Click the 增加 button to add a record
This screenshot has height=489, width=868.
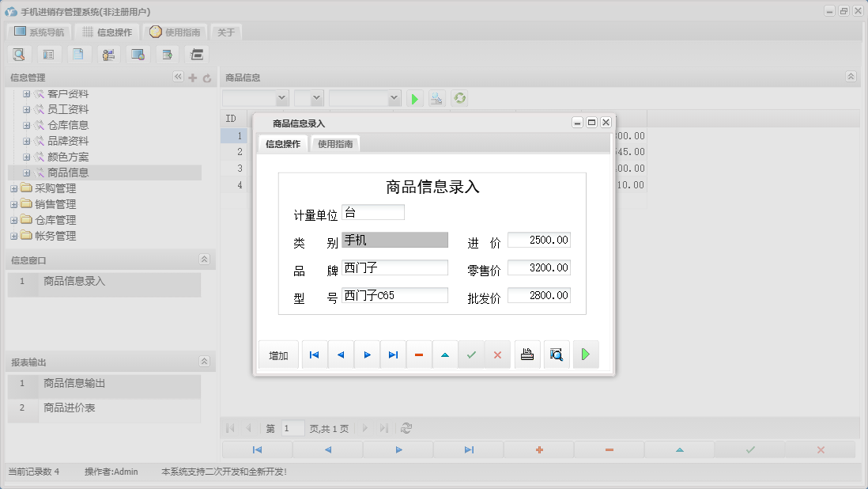278,354
